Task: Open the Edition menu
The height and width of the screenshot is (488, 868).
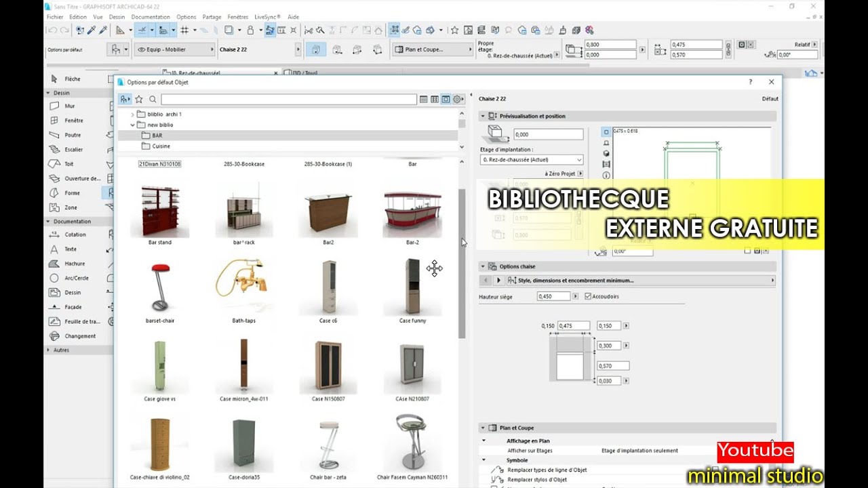Action: [78, 17]
